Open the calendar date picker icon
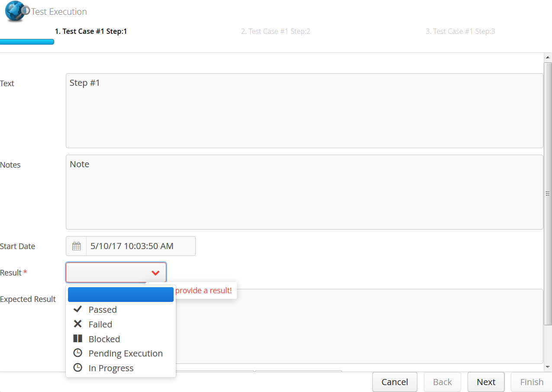This screenshot has width=552, height=392. tap(76, 246)
